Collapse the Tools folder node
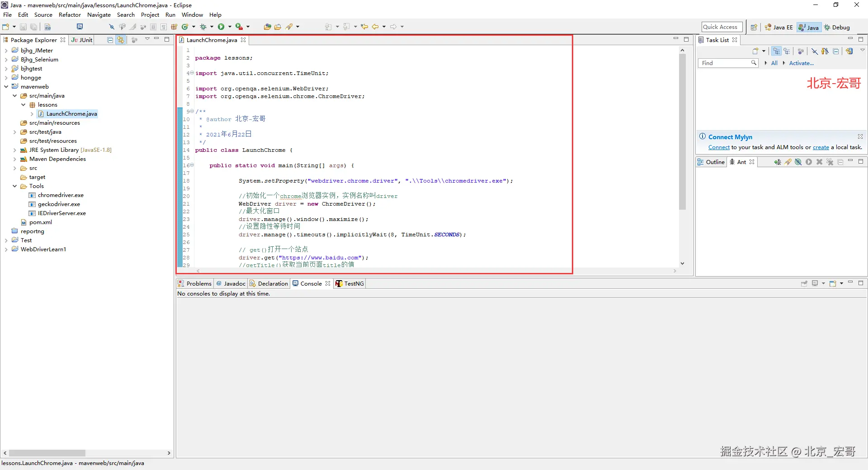 click(15, 186)
